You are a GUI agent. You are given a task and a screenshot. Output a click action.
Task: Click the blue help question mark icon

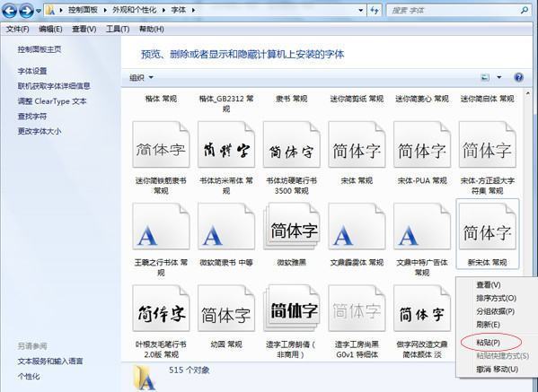tap(518, 77)
